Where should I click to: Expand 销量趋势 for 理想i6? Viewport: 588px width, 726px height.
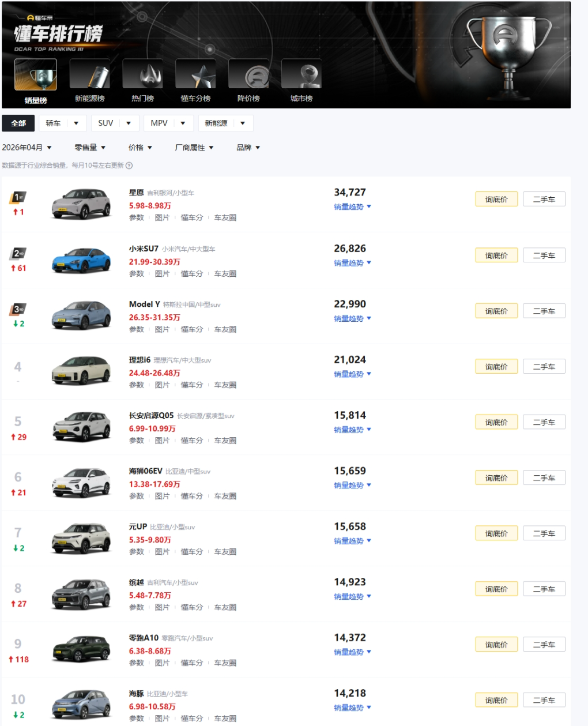(353, 374)
